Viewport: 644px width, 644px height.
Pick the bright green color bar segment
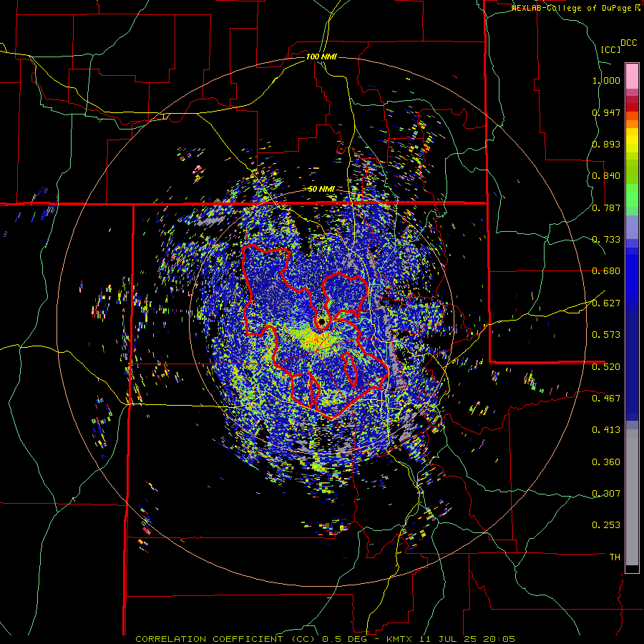[x=632, y=195]
